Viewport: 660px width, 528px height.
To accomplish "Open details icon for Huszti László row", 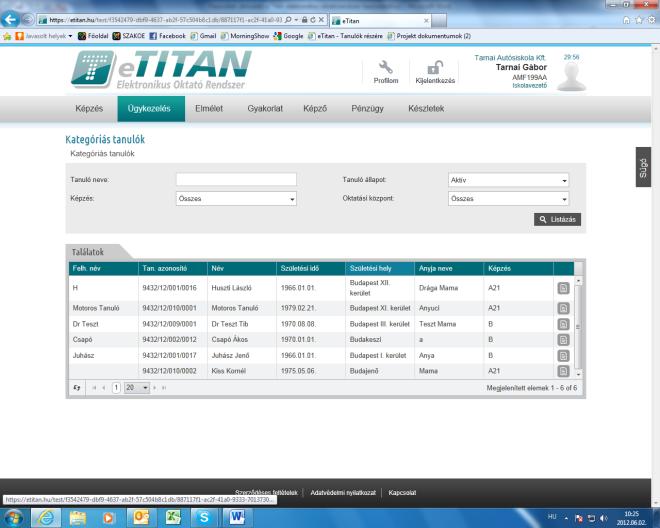I will pos(563,288).
